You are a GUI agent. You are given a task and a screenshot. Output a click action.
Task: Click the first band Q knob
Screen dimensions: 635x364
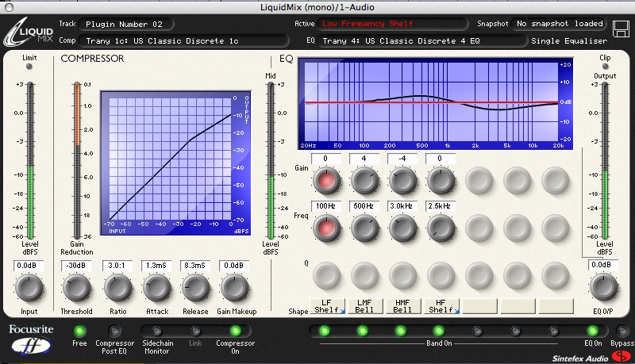[326, 275]
